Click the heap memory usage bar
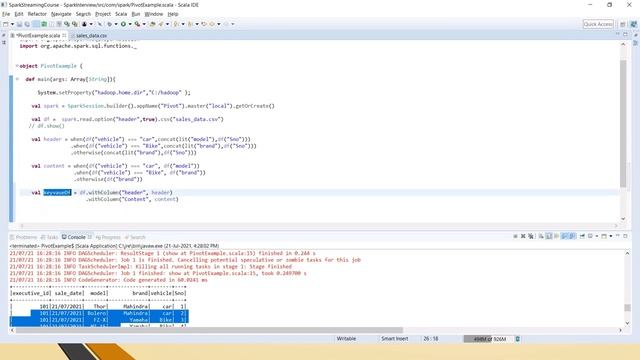Viewport: 640px width, 360px height. coord(488,339)
